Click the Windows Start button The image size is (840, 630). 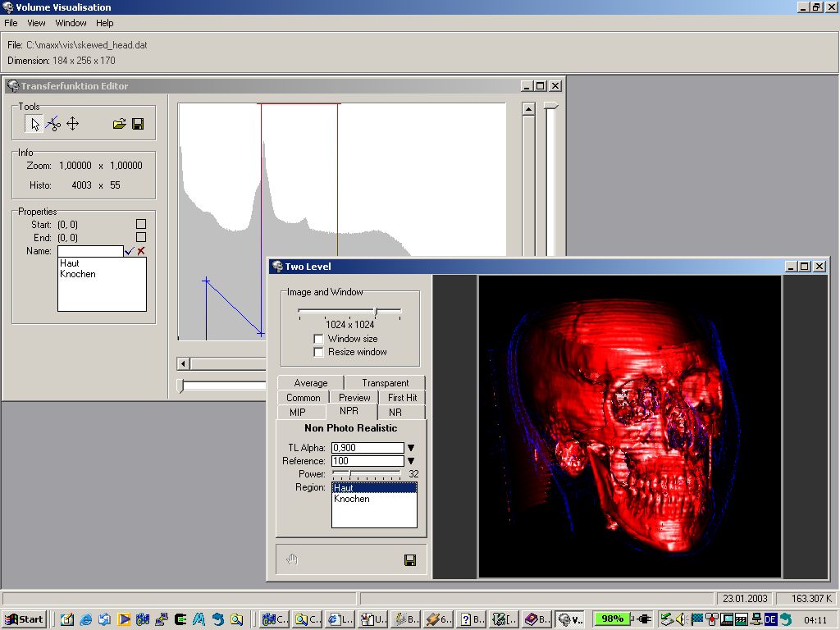[24, 619]
